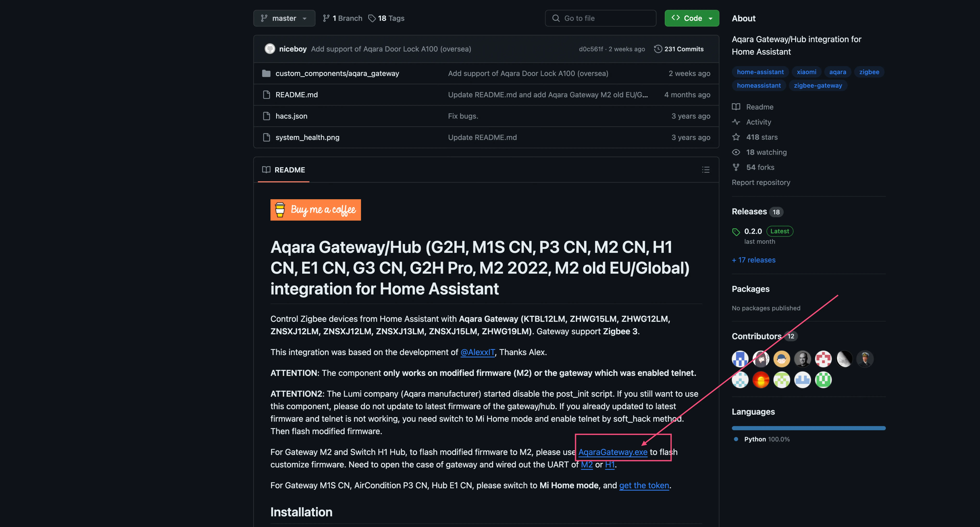Open README.md commit message 'Update README.md and add Aqara Gateway'
Image resolution: width=980 pixels, height=527 pixels.
click(x=548, y=95)
